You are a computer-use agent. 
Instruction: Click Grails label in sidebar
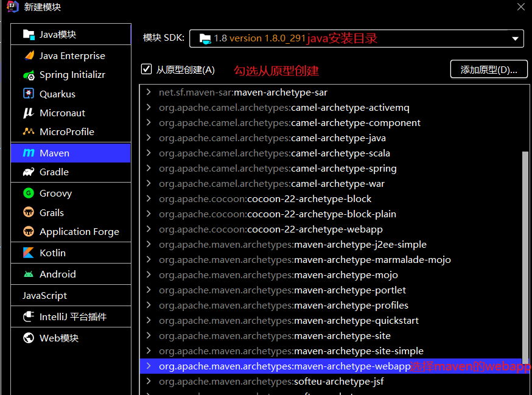click(x=52, y=213)
